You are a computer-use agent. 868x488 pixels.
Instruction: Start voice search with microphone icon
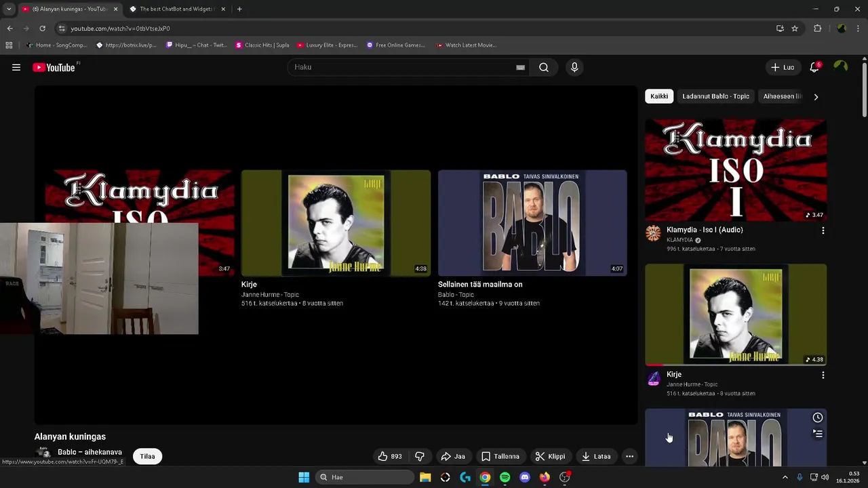574,67
